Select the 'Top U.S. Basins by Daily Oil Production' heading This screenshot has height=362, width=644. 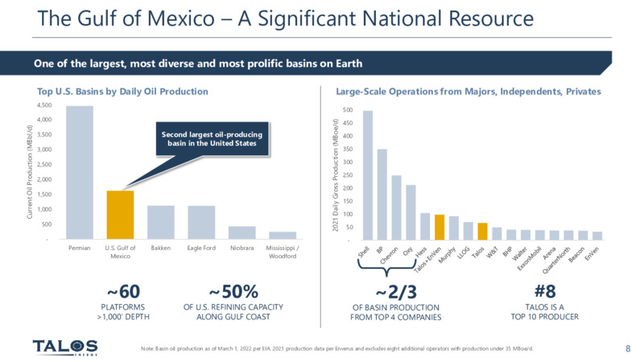pos(122,92)
